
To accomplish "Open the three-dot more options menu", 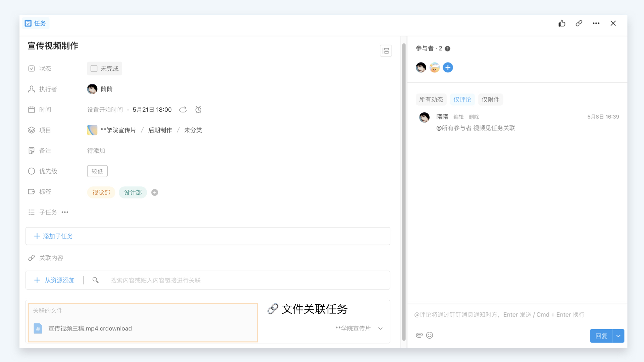I will tap(596, 23).
